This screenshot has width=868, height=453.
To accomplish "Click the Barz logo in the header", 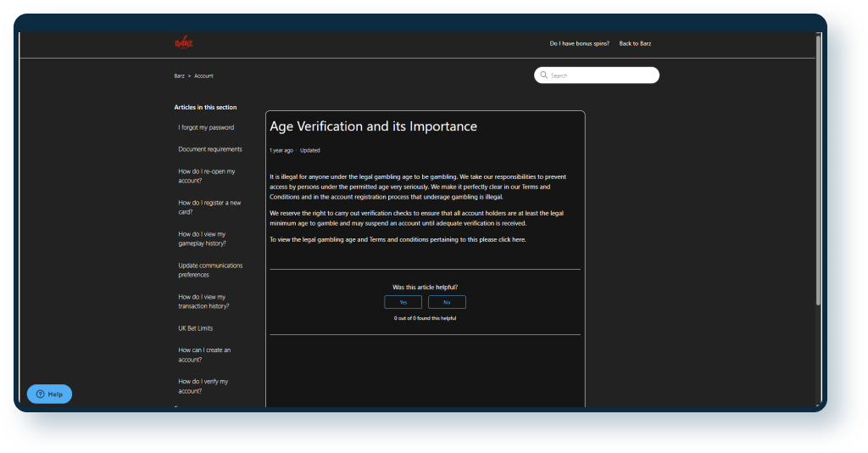I will tap(183, 43).
